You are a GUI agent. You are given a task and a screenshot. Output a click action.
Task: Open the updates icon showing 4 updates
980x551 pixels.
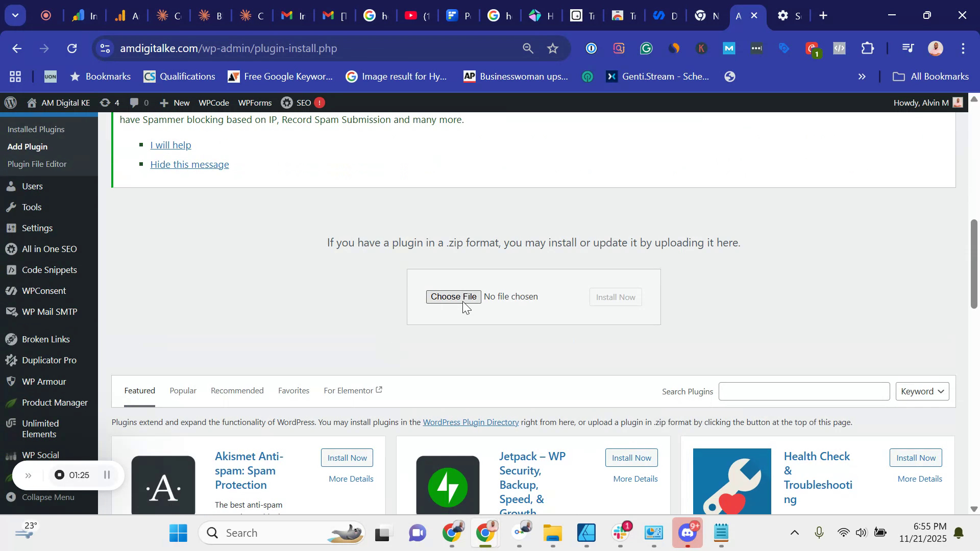click(x=109, y=103)
